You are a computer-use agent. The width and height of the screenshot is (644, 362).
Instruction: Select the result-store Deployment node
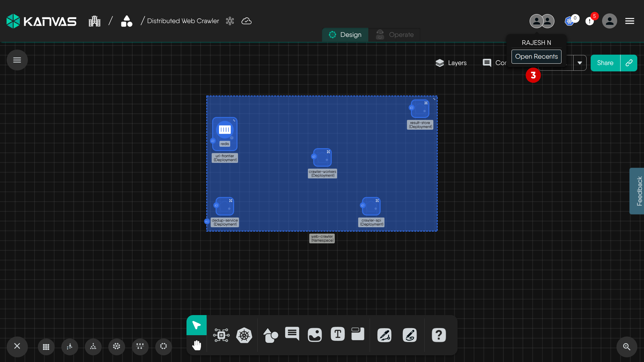420,109
